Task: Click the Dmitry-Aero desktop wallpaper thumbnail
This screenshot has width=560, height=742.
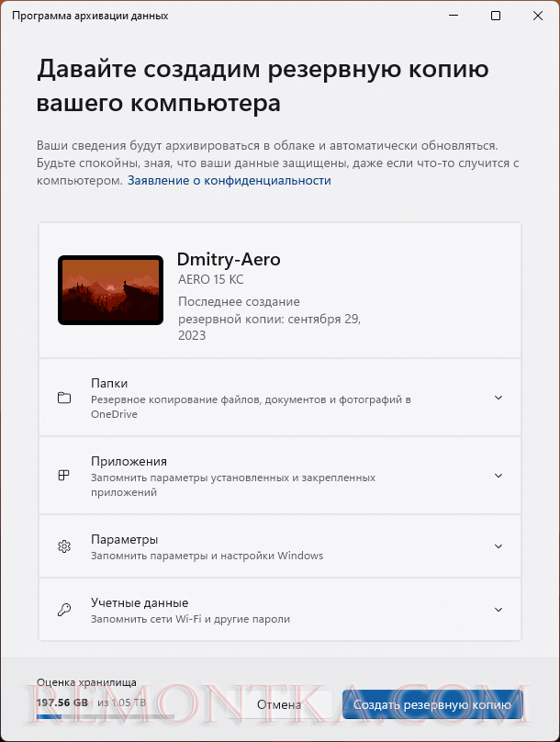Action: click(x=111, y=290)
